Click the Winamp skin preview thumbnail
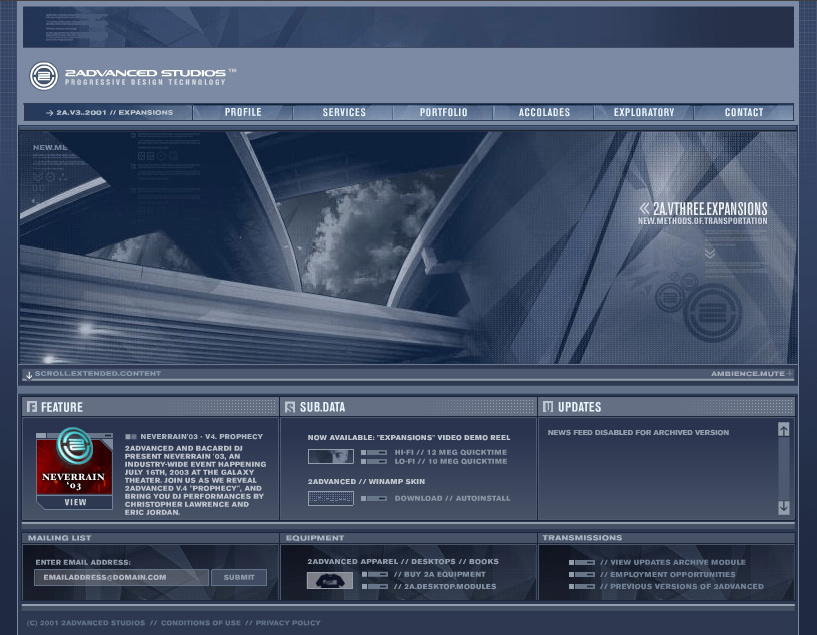The image size is (817, 635). [x=331, y=498]
